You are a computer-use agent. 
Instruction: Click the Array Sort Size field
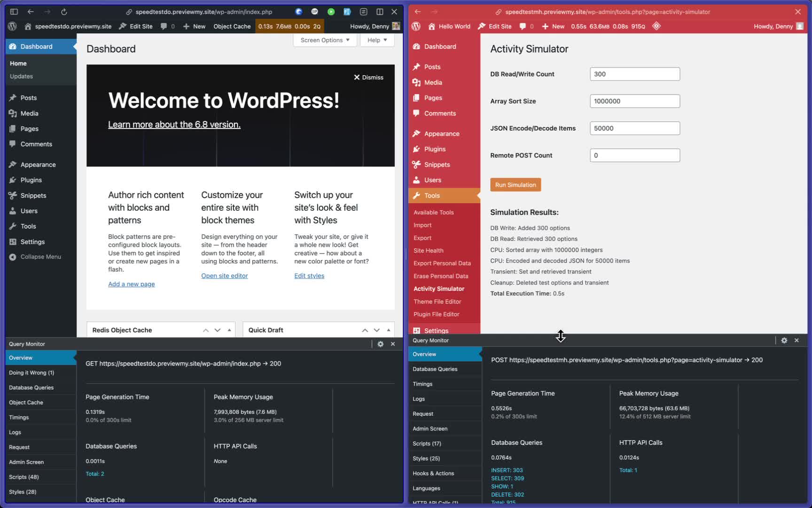[x=635, y=101]
